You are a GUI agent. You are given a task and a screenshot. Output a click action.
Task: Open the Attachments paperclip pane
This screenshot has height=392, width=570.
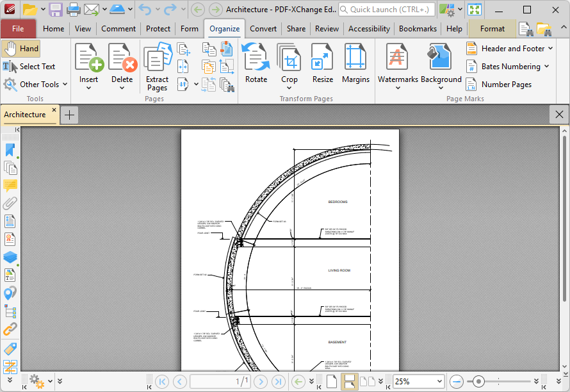coord(10,204)
